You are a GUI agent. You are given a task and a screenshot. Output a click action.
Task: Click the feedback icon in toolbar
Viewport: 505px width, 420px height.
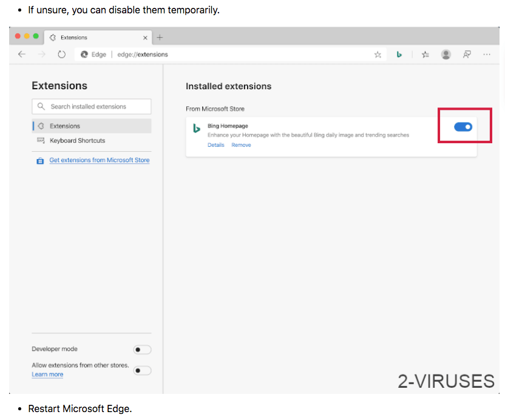467,55
